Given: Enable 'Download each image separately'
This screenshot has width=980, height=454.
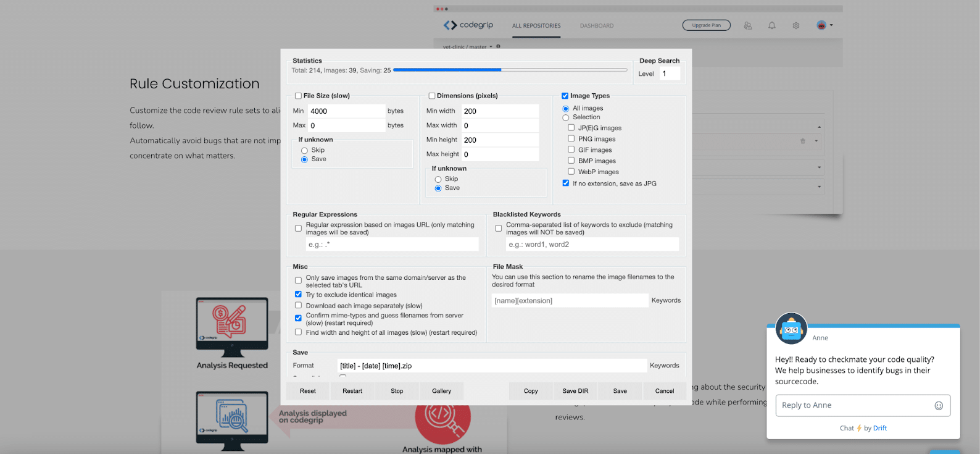Looking at the screenshot, I should click(299, 305).
